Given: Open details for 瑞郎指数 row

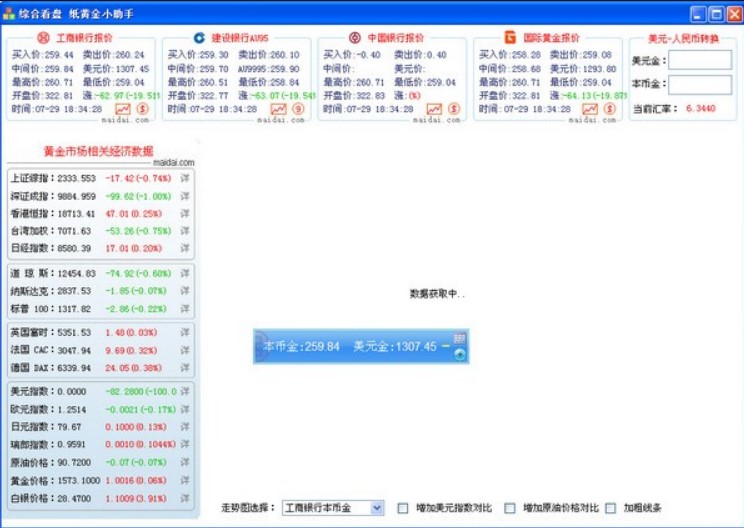Looking at the screenshot, I should click(x=185, y=445).
